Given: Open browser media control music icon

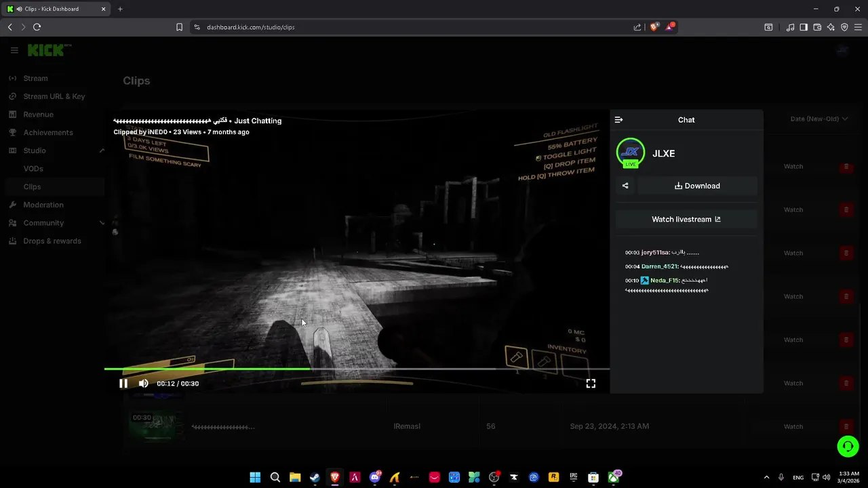Looking at the screenshot, I should click(x=790, y=27).
